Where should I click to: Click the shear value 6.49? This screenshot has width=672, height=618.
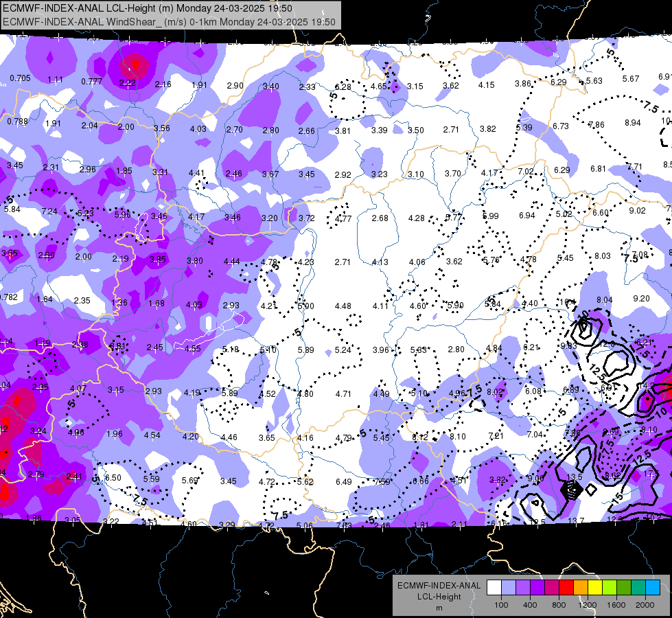[344, 482]
